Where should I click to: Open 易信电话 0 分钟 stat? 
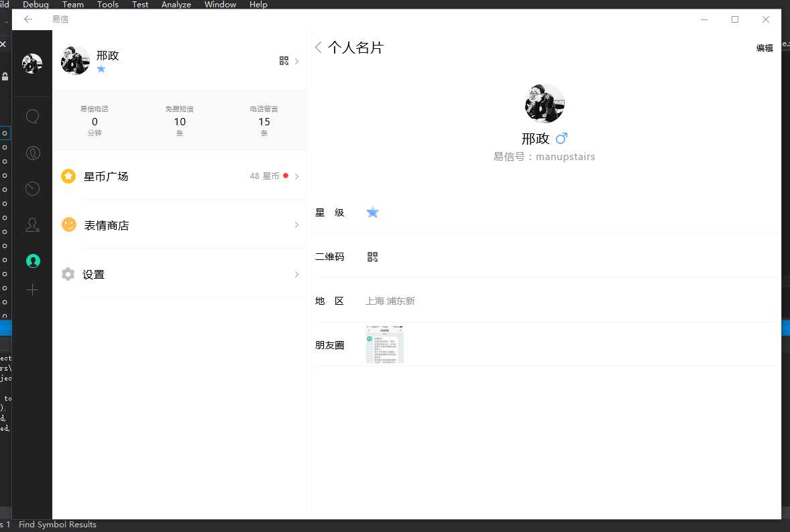[x=95, y=121]
